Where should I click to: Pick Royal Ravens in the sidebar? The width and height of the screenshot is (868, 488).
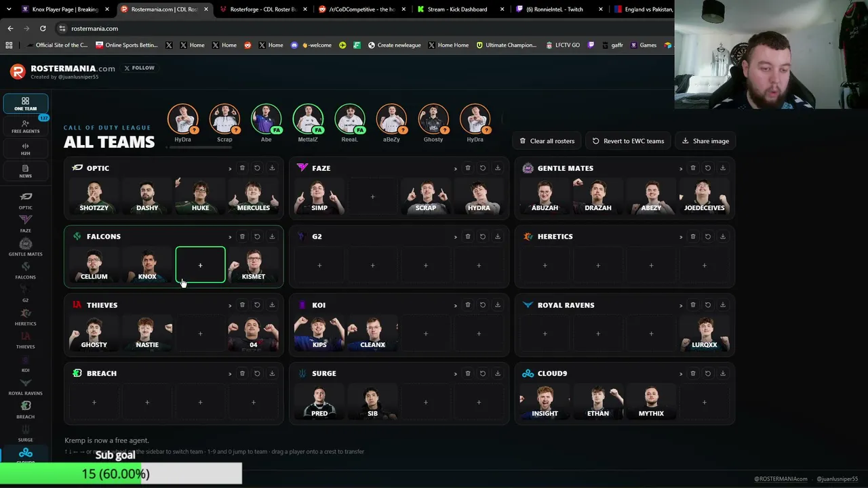(x=25, y=386)
